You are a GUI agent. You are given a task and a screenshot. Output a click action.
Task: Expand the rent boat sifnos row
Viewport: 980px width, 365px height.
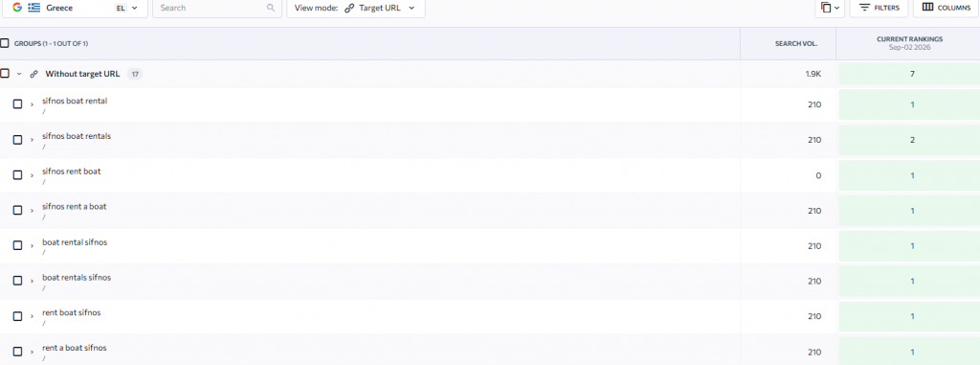[32, 317]
